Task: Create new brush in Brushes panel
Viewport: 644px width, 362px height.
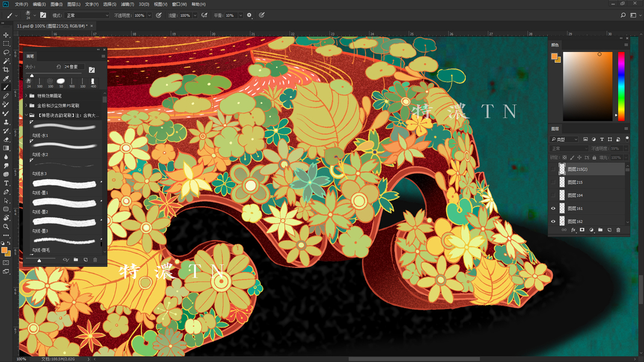Action: [85, 259]
